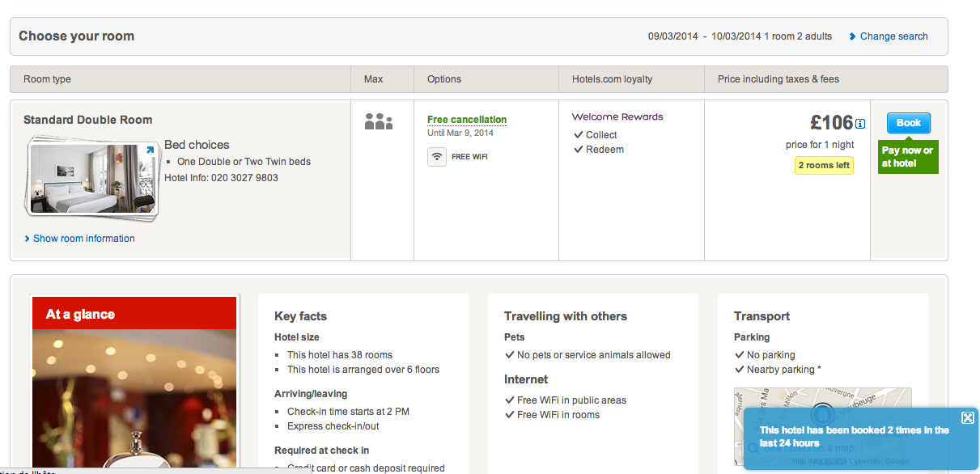
Task: Open the Change search link
Action: [893, 36]
